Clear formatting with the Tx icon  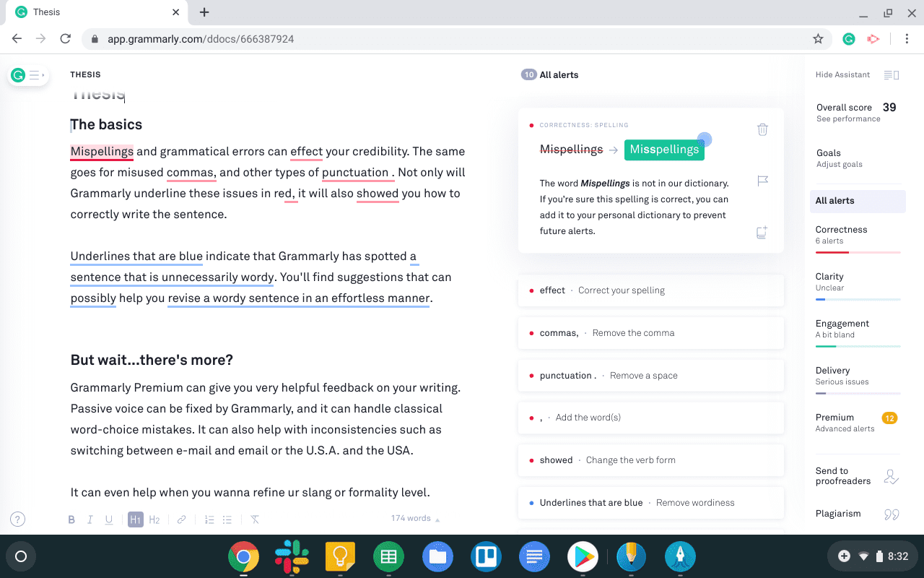tap(255, 519)
